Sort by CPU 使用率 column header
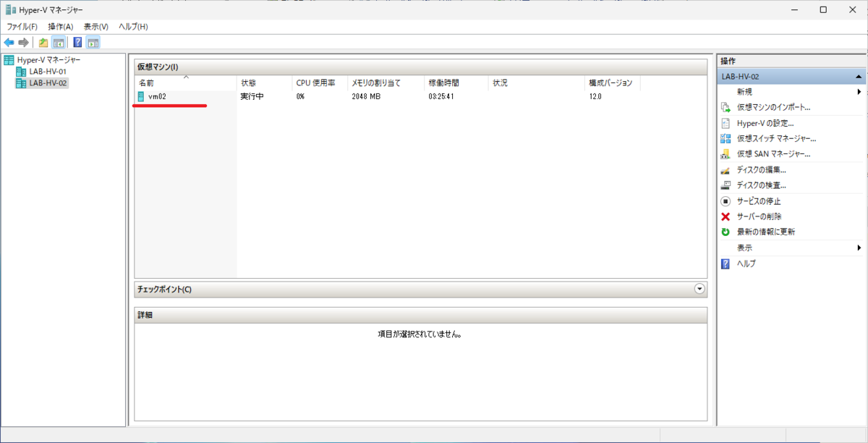Viewport: 868px width, 443px height. pos(320,83)
